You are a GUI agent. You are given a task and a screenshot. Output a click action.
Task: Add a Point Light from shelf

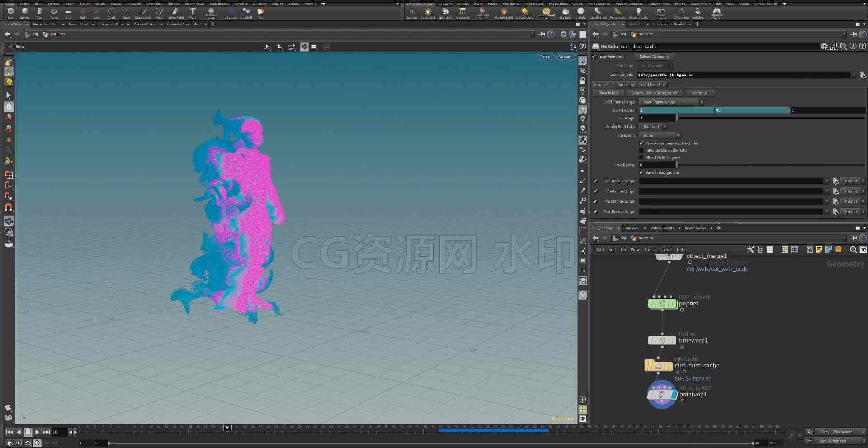428,13
